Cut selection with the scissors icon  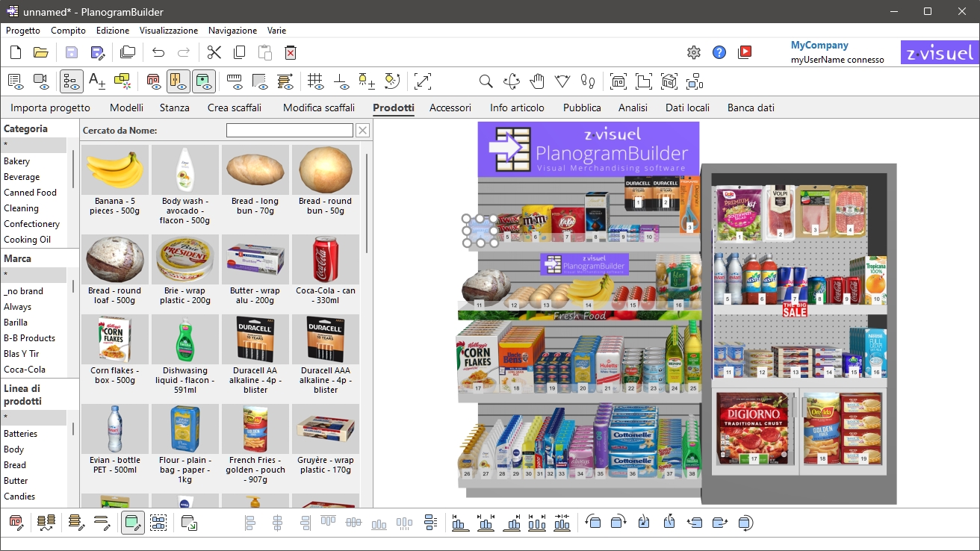[214, 52]
